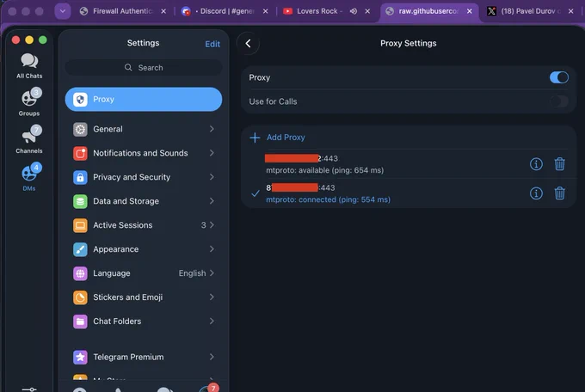
Task: Switch to Firewall Authentication tab
Action: 122,11
